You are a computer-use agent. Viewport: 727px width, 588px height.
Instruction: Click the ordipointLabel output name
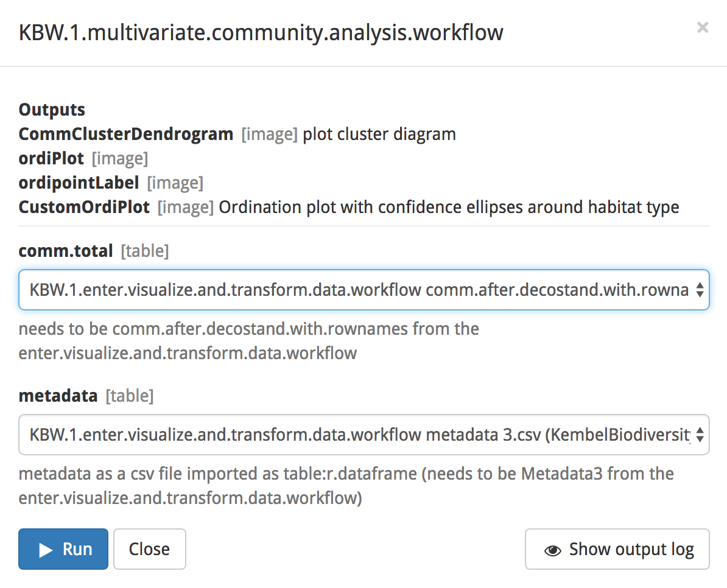79,183
